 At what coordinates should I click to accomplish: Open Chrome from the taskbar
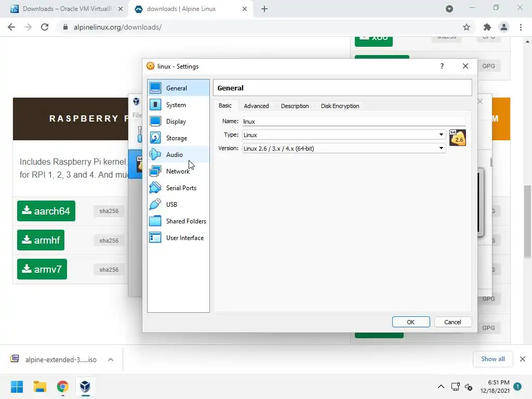[x=63, y=387]
